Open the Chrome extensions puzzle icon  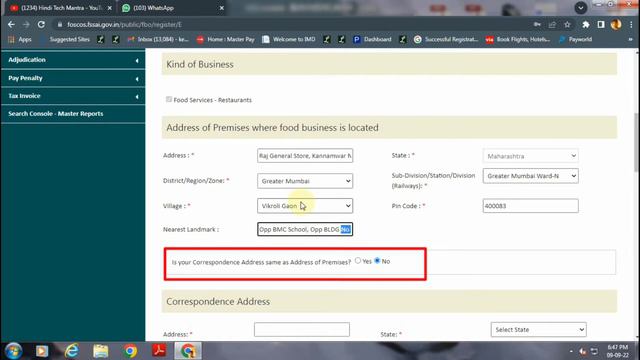click(586, 24)
